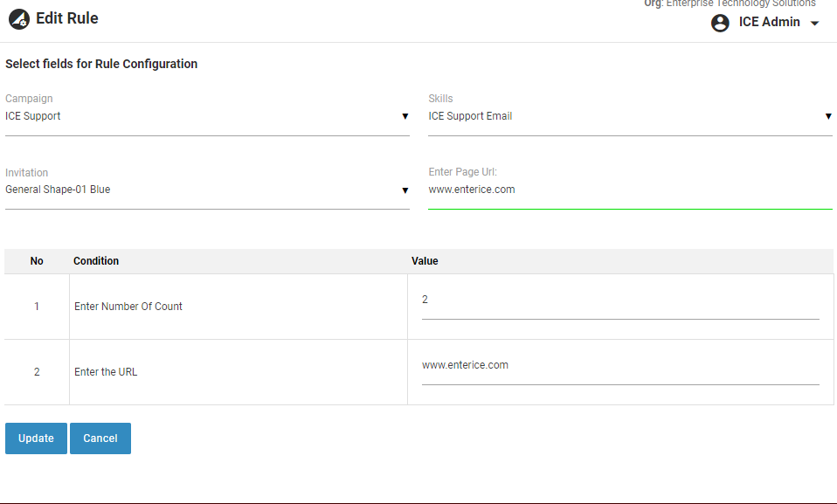
Task: Open the Skills dropdown
Action: click(629, 116)
